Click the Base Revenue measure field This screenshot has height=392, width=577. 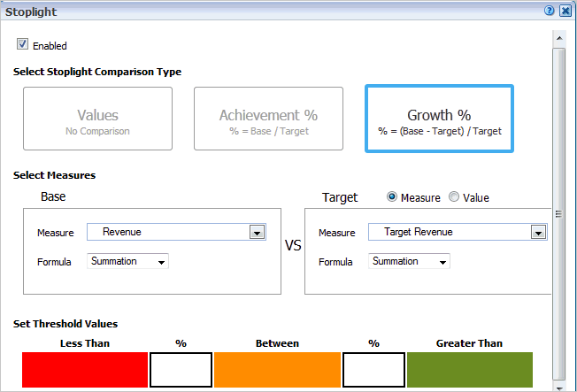tap(168, 232)
